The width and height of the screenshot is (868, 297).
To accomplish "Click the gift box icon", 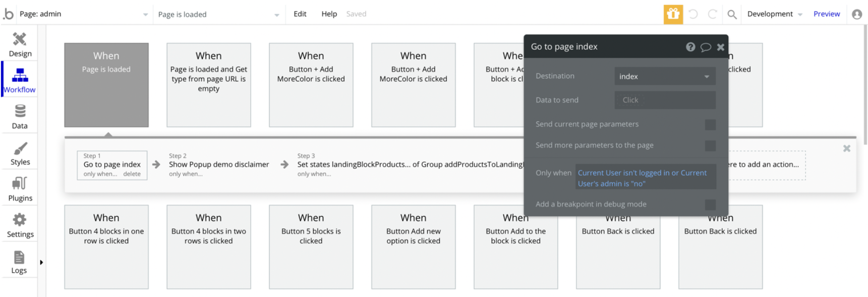I will click(x=673, y=14).
